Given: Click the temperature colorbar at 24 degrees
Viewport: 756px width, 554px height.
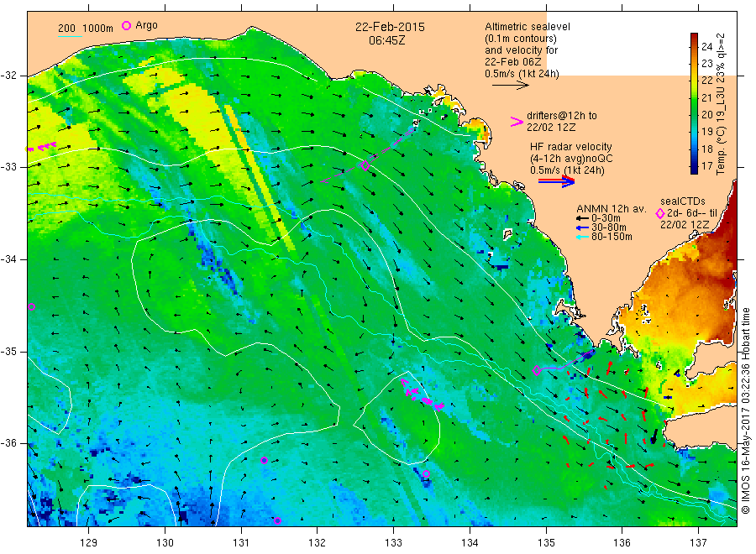Looking at the screenshot, I should pos(695,47).
